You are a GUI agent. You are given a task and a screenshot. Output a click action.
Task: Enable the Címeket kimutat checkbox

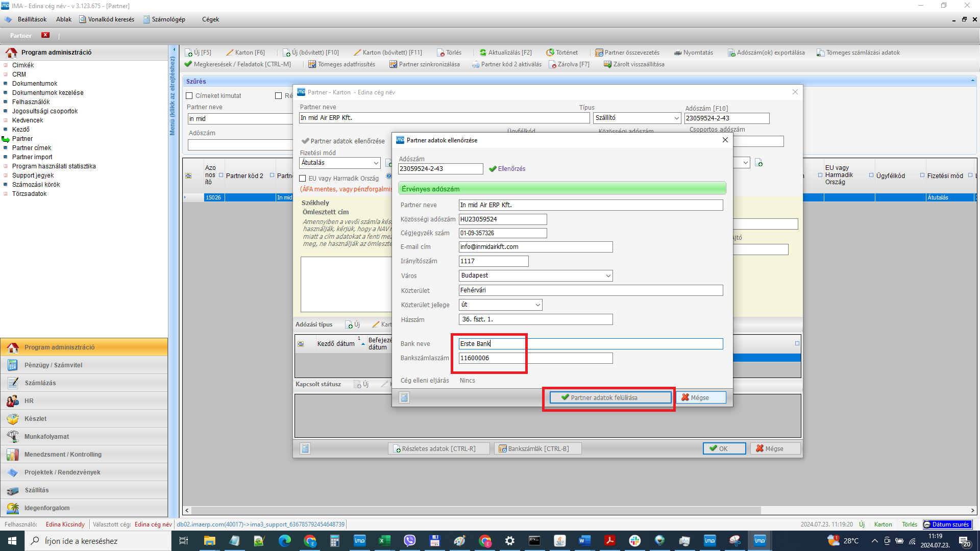189,95
